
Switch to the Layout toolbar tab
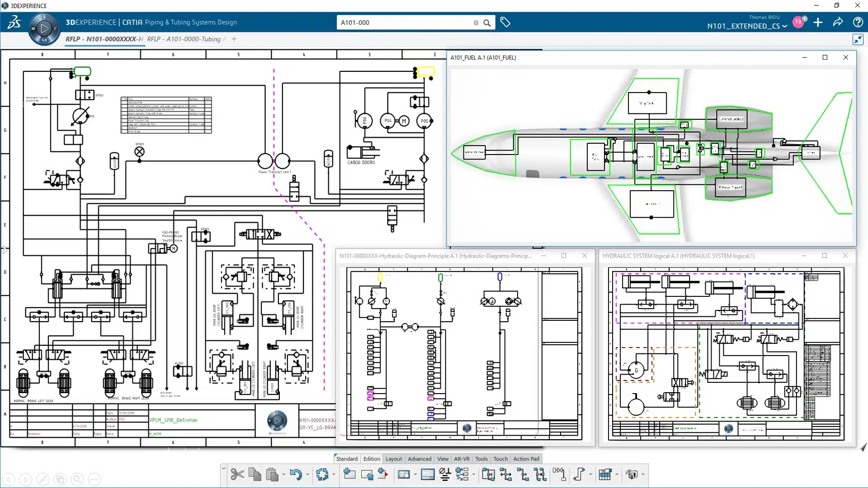pyautogui.click(x=393, y=459)
